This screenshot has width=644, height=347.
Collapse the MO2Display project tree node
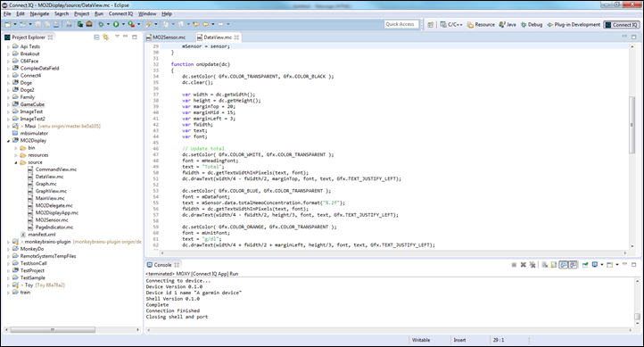8,141
